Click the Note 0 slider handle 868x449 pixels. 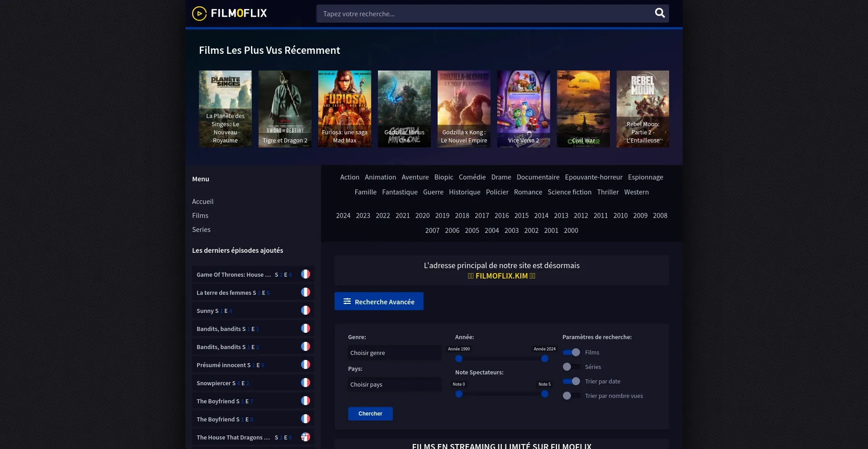[459, 394]
